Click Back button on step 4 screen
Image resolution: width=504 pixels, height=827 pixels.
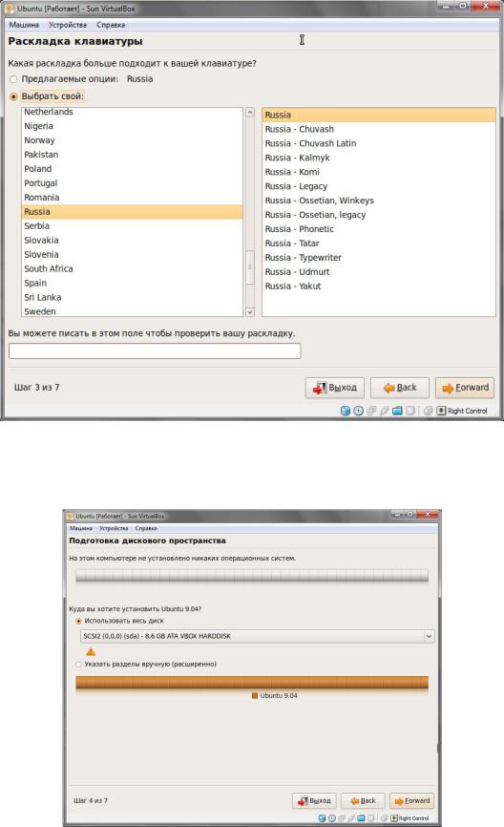(363, 800)
